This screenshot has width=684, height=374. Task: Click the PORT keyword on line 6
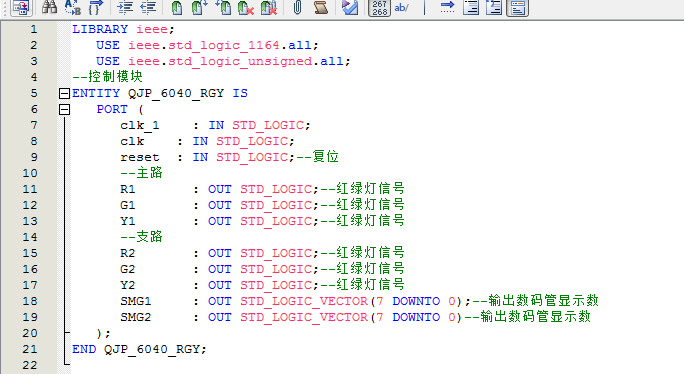point(112,109)
